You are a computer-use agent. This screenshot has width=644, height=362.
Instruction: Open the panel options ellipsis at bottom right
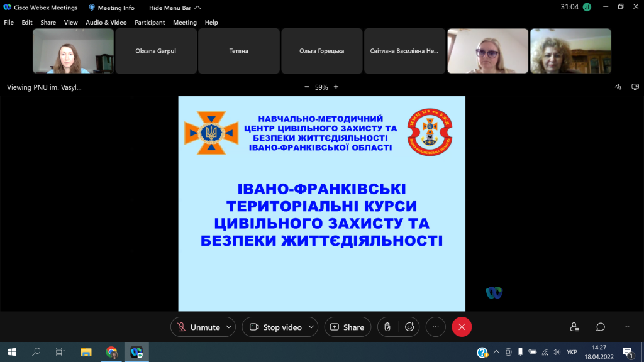tap(626, 327)
